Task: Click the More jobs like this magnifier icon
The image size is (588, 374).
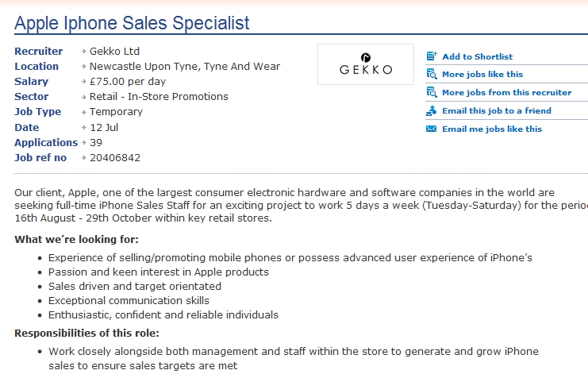Action: [432, 74]
